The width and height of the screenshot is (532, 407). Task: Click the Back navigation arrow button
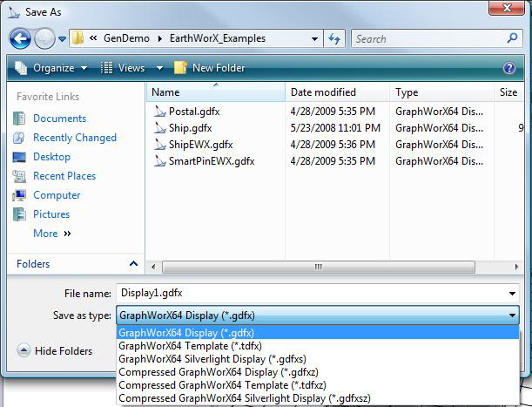point(21,38)
